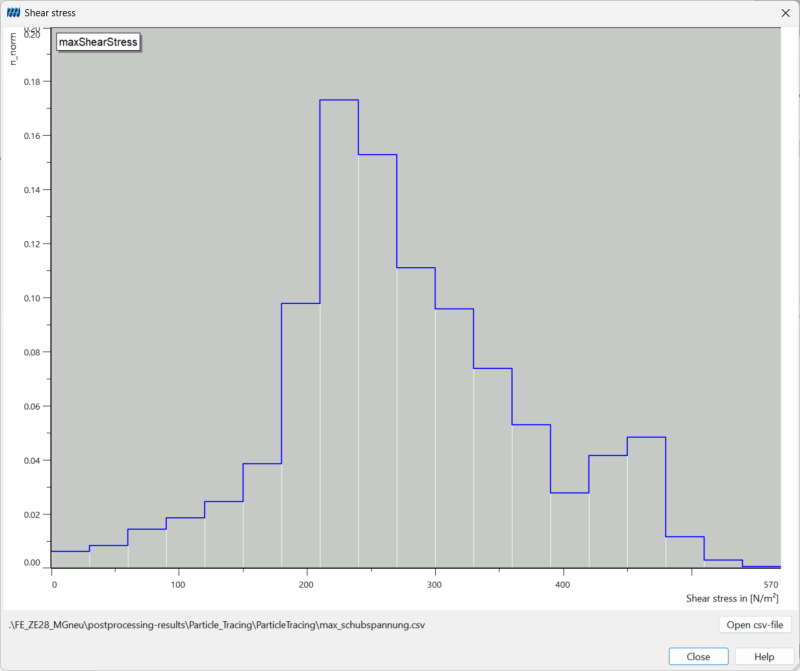Click the 0.04 y-axis tick label

click(x=32, y=460)
